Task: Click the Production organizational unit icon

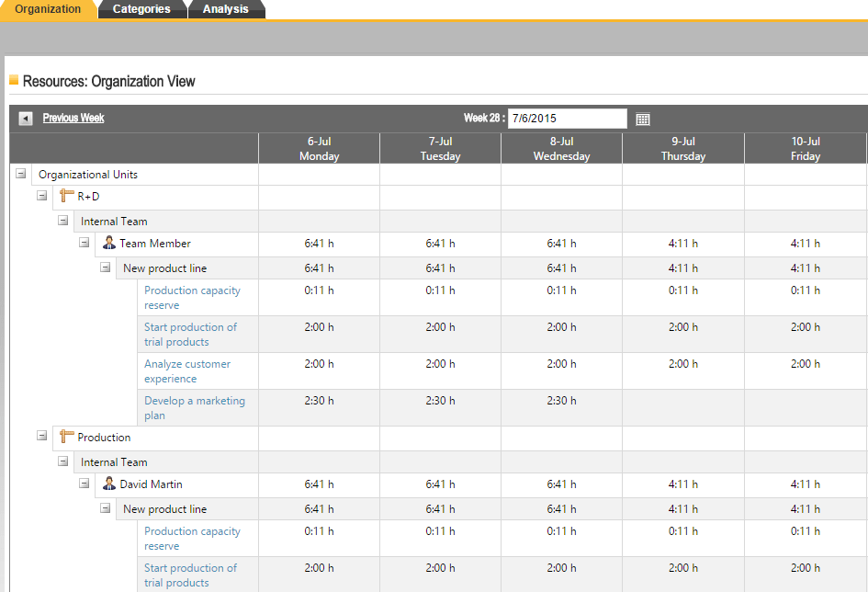Action: (x=64, y=437)
